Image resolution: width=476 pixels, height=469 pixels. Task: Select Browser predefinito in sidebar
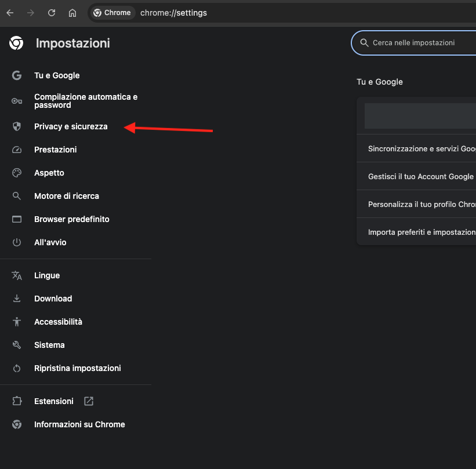(72, 219)
